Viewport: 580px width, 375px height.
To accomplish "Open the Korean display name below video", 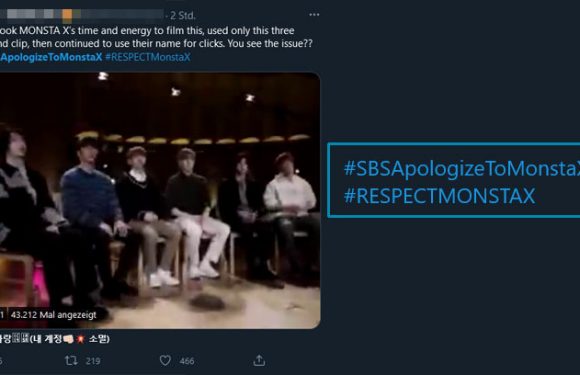I will [54, 338].
